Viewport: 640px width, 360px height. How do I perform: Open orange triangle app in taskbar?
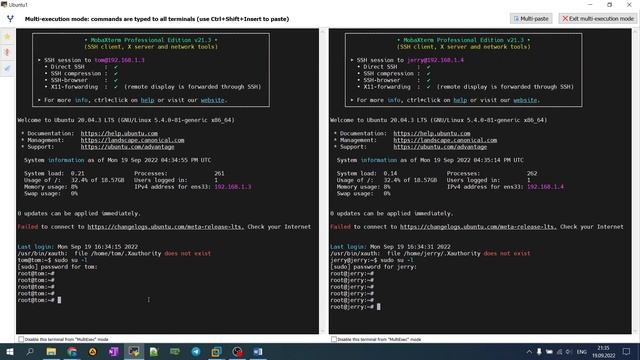93,351
